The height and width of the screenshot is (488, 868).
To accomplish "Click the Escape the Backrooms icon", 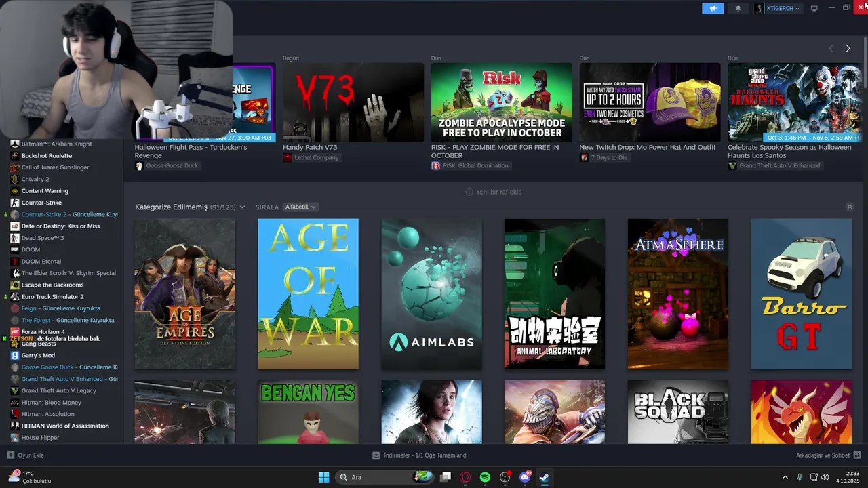I will [x=15, y=285].
